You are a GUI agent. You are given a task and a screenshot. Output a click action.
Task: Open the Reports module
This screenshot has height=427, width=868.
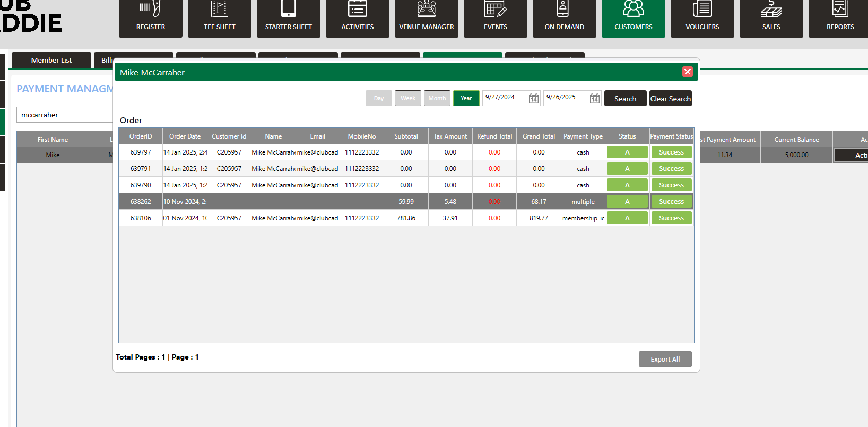(840, 19)
